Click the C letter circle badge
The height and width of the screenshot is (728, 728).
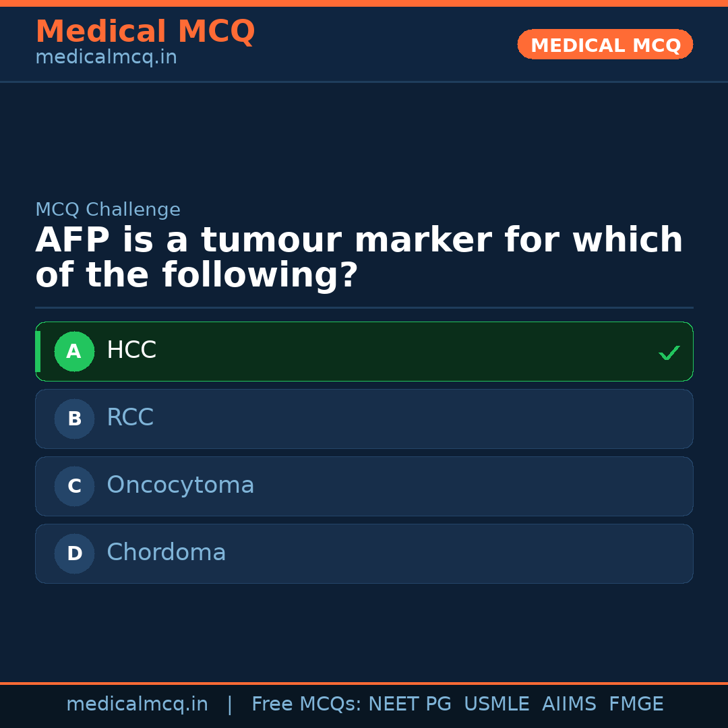(x=74, y=486)
